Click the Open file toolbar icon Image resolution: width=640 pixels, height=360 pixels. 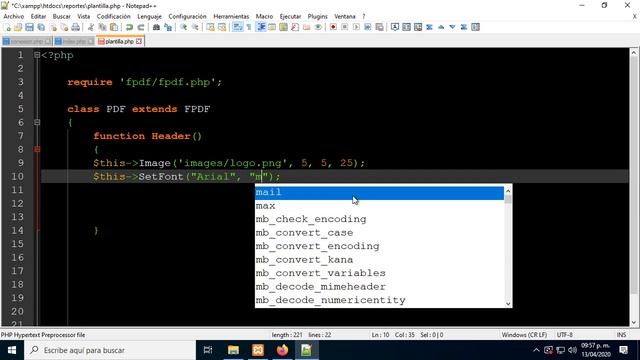coord(18,27)
